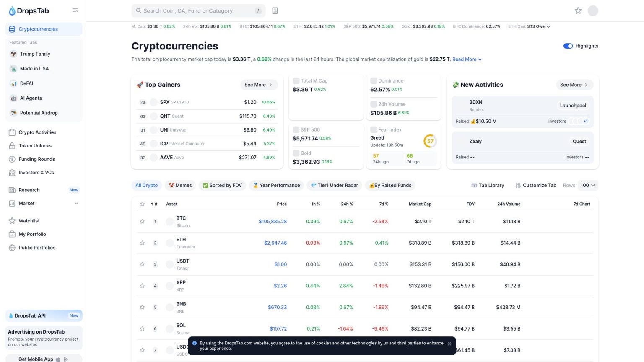Click the Read More link
Image resolution: width=644 pixels, height=362 pixels.
467,59
